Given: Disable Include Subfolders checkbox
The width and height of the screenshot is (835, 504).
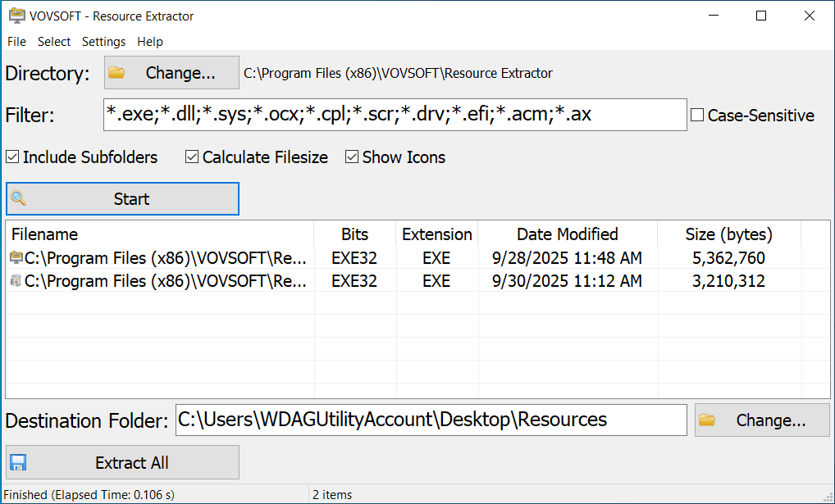Looking at the screenshot, I should tap(12, 157).
